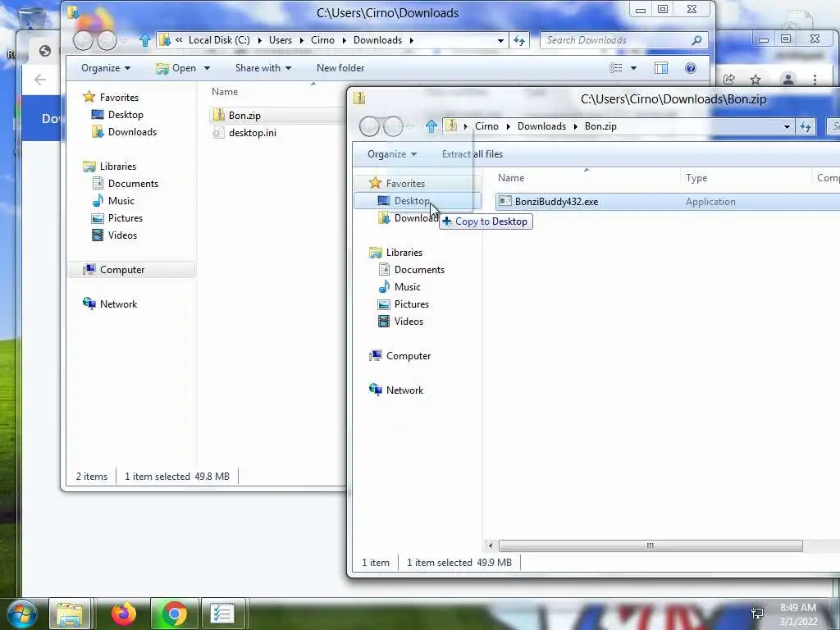Open Organize menu in Bon.zip window
The height and width of the screenshot is (630, 840).
[x=391, y=154]
